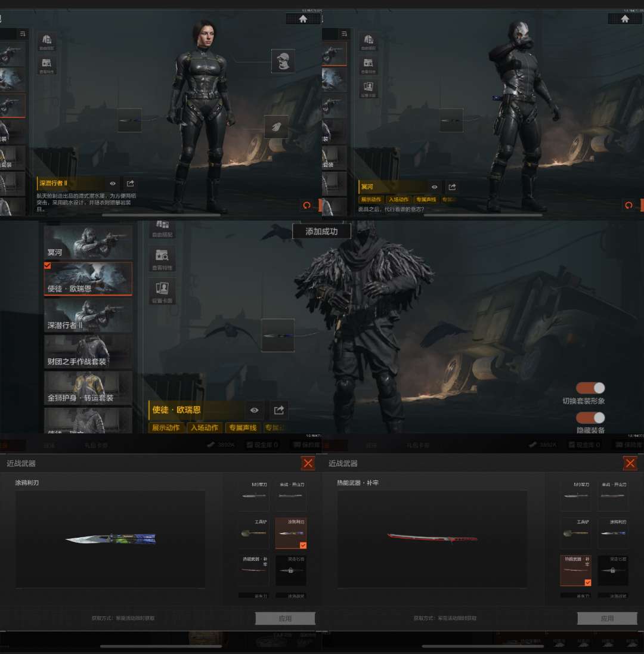This screenshot has height=654, width=644.
Task: Open the 设置卡面 card icon in middle panel
Action: 162,291
